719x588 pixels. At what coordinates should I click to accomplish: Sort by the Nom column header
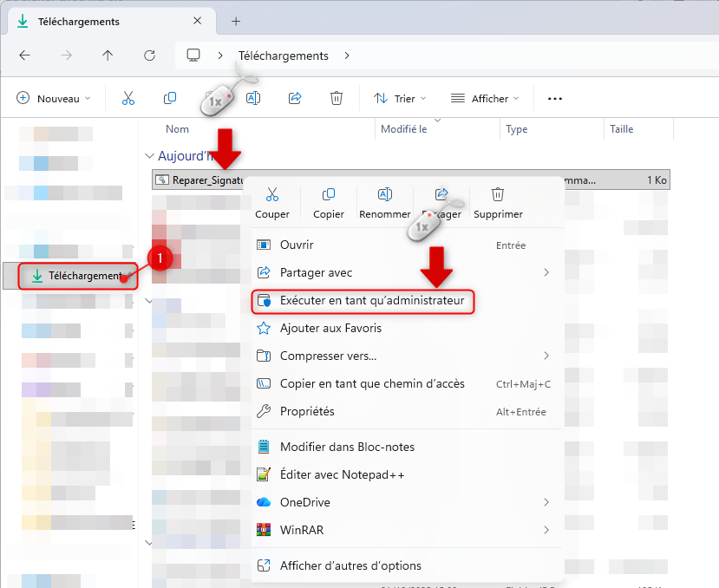(x=178, y=129)
